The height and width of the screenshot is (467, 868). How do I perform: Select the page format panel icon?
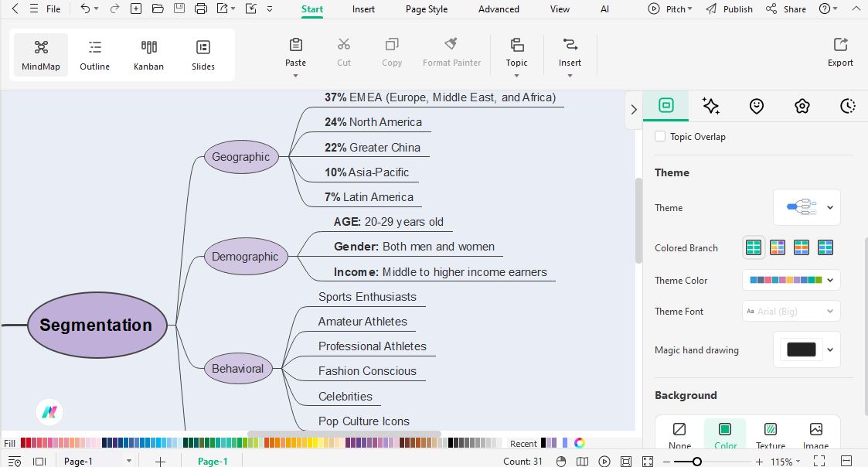click(666, 105)
